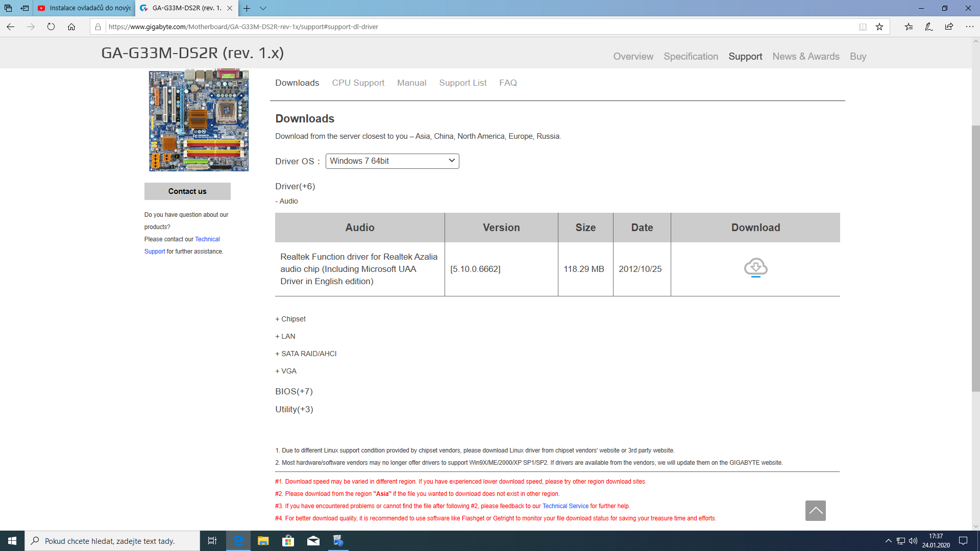Collapse the Audio driver section

(287, 201)
